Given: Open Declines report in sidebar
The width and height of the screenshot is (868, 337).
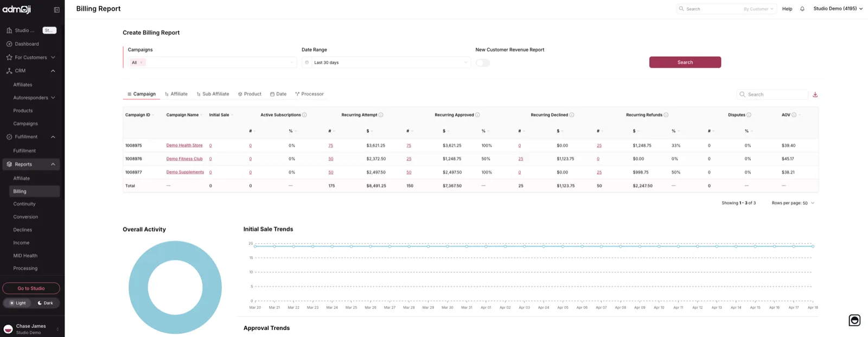Looking at the screenshot, I should 23,230.
